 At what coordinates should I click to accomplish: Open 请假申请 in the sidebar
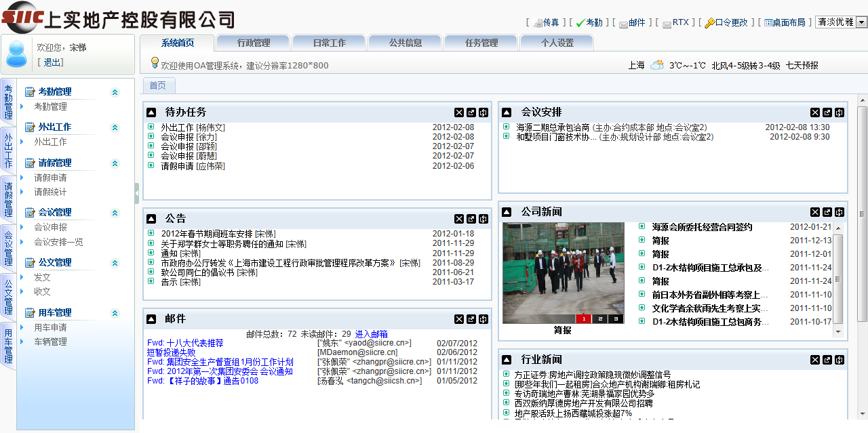point(51,178)
